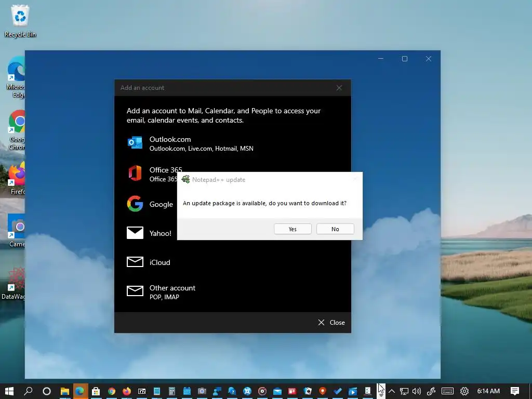The height and width of the screenshot is (399, 532).
Task: Choose the iCloud envelope icon
Action: click(135, 262)
